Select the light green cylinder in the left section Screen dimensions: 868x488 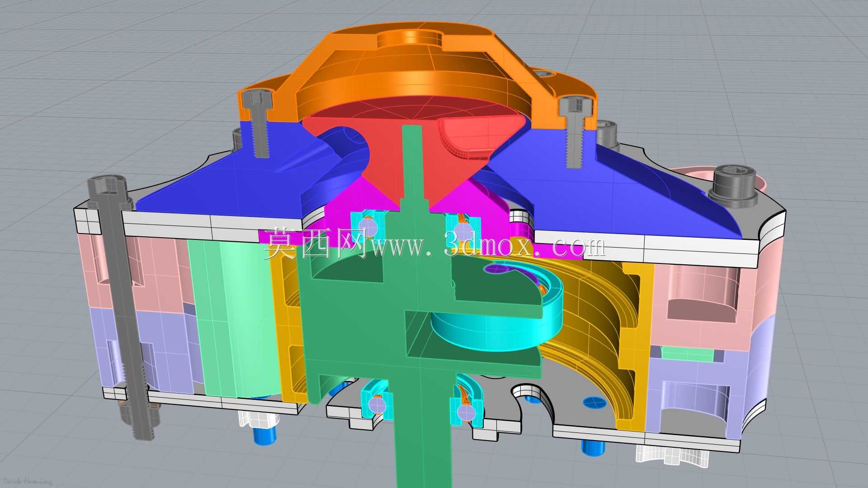pyautogui.click(x=233, y=319)
